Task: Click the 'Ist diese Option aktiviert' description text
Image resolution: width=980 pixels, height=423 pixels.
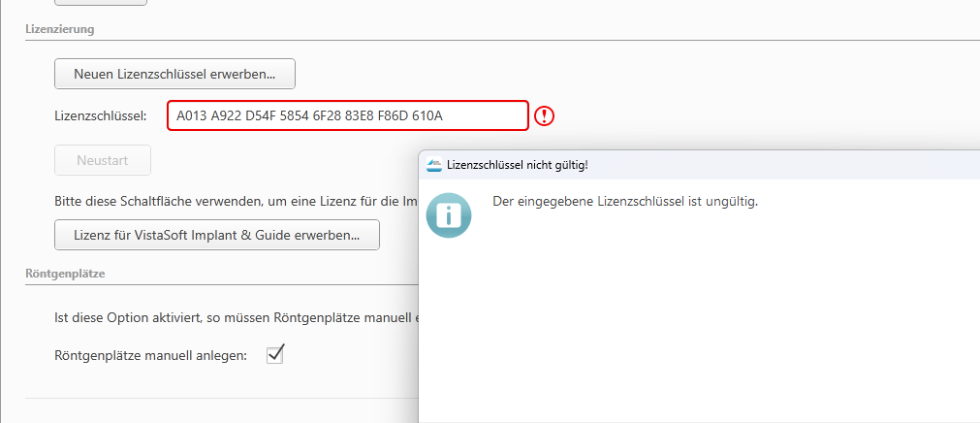Action: [x=235, y=318]
